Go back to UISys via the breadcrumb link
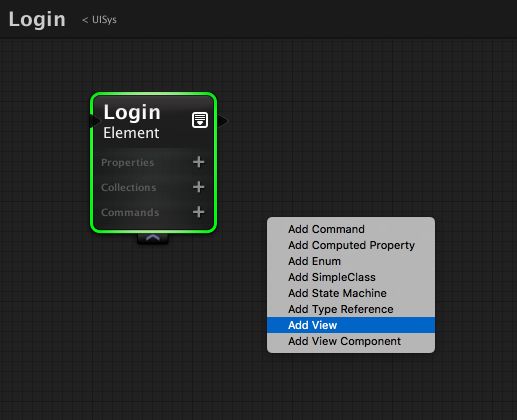The width and height of the screenshot is (517, 420). pyautogui.click(x=99, y=20)
